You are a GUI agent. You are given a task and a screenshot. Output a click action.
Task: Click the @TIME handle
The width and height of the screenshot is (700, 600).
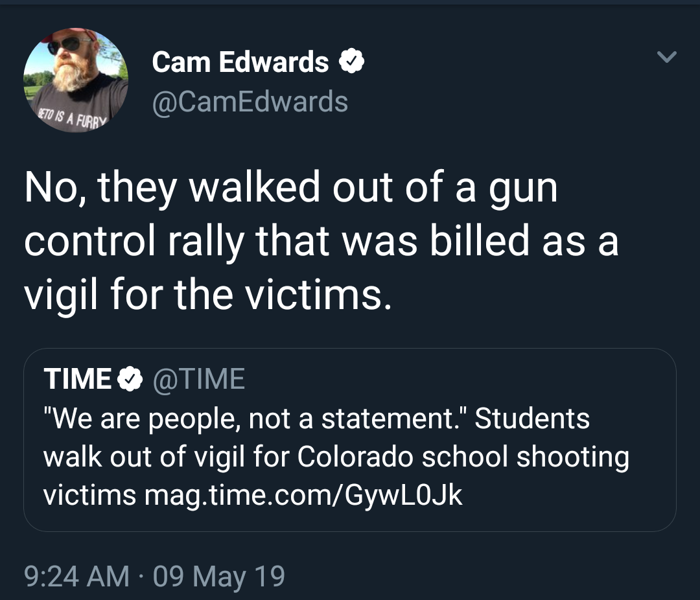pos(198,380)
